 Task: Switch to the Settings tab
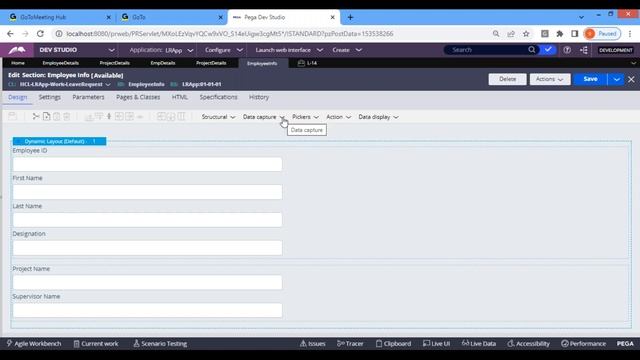[49, 97]
